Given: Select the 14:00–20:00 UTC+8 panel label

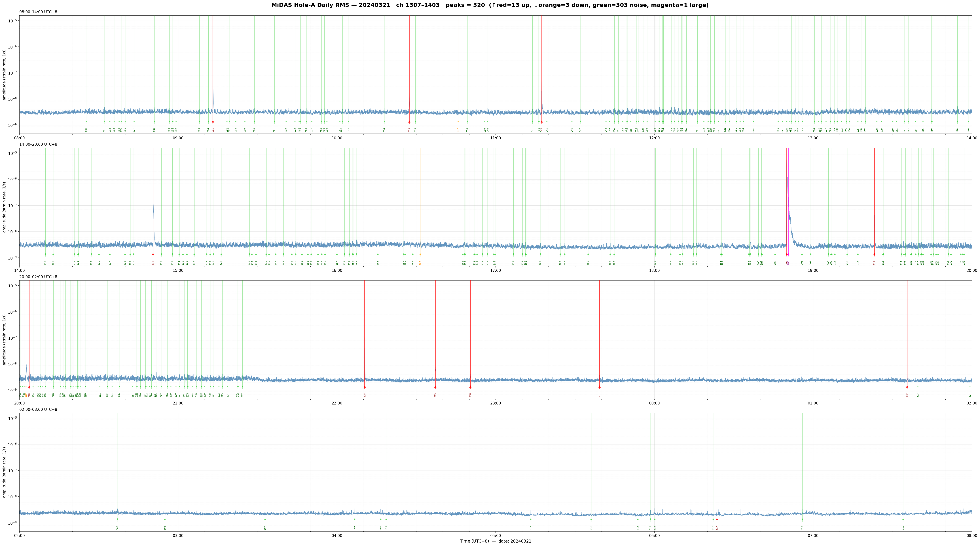Looking at the screenshot, I should 38,145.
